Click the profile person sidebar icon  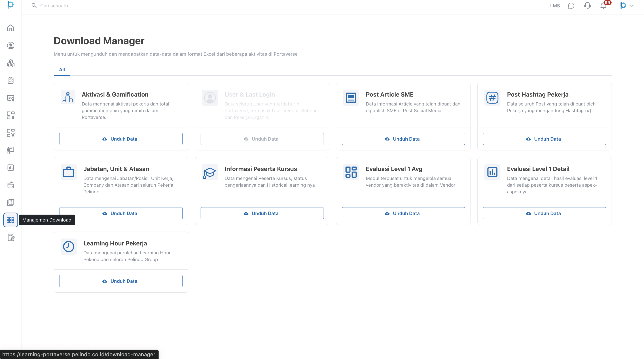[x=11, y=46]
